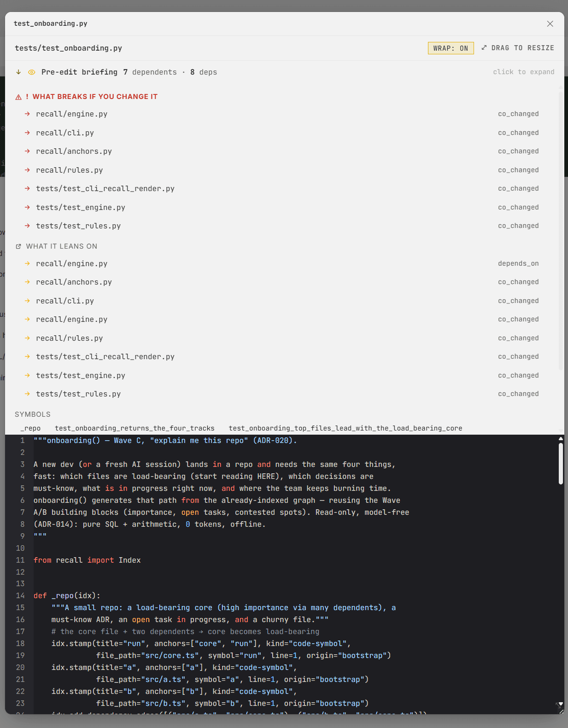Image resolution: width=568 pixels, height=728 pixels.
Task: Click the '8 deps' count text
Action: (204, 72)
